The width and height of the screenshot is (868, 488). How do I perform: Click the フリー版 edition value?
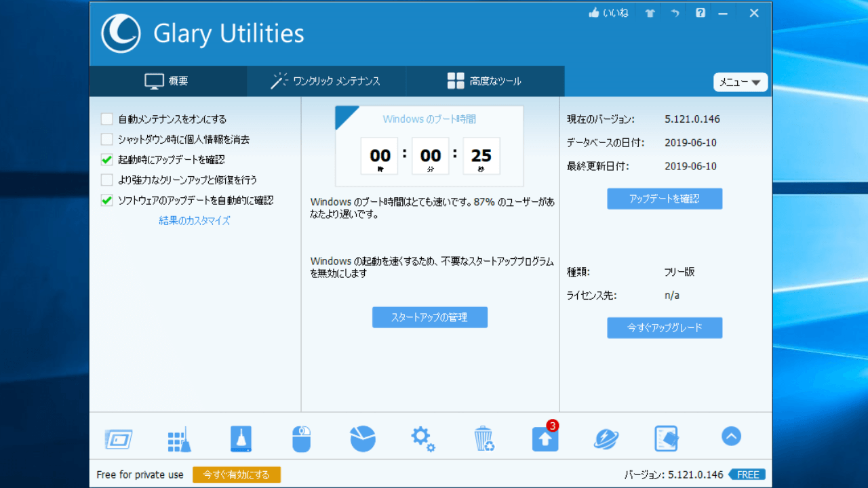tap(679, 272)
